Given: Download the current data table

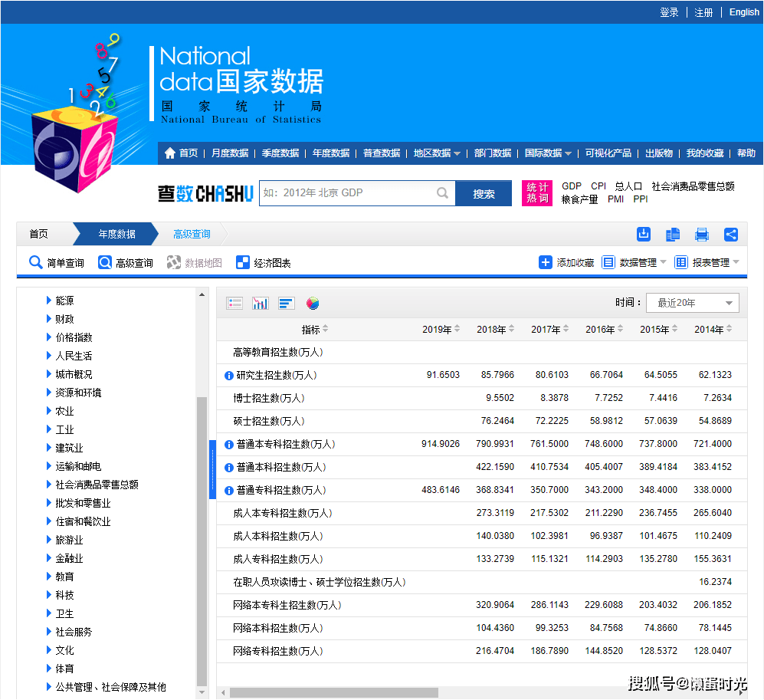Looking at the screenshot, I should [x=644, y=234].
